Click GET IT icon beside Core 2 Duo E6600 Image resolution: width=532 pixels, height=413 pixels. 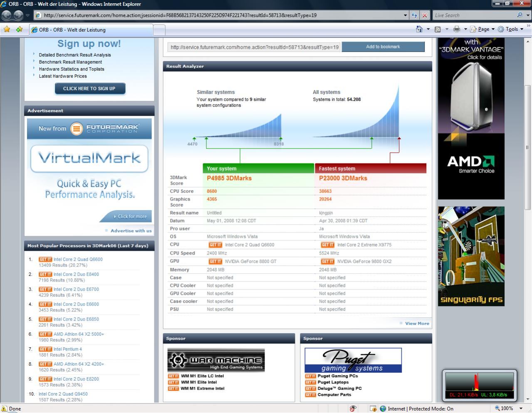pos(45,304)
